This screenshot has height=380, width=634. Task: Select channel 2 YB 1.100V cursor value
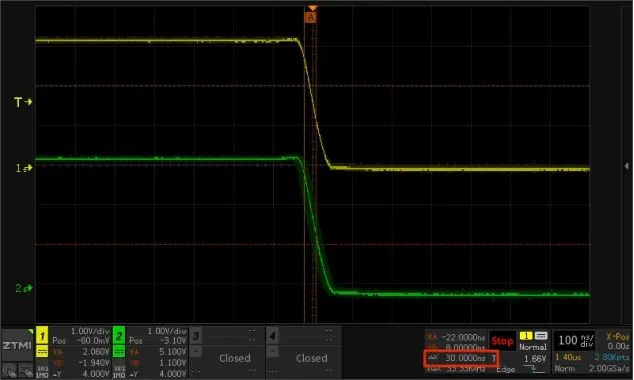click(173, 363)
